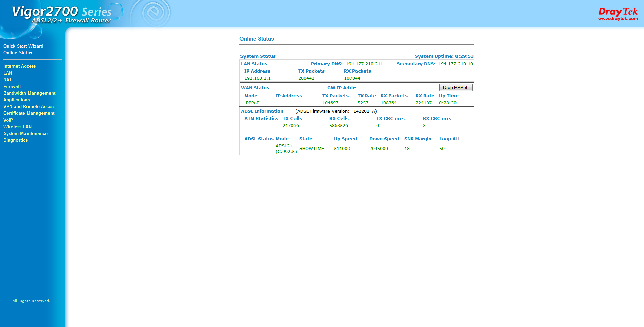Click the DrayTek logo

coord(618,12)
